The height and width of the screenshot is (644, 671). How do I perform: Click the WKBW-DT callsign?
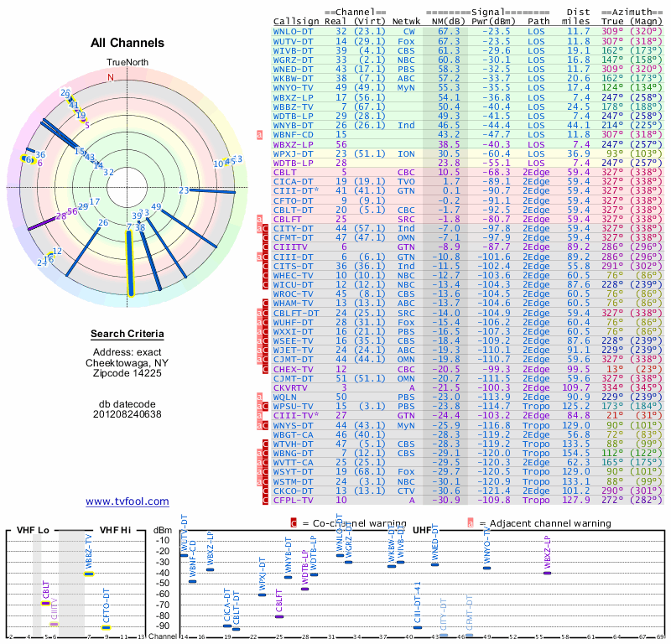293,78
